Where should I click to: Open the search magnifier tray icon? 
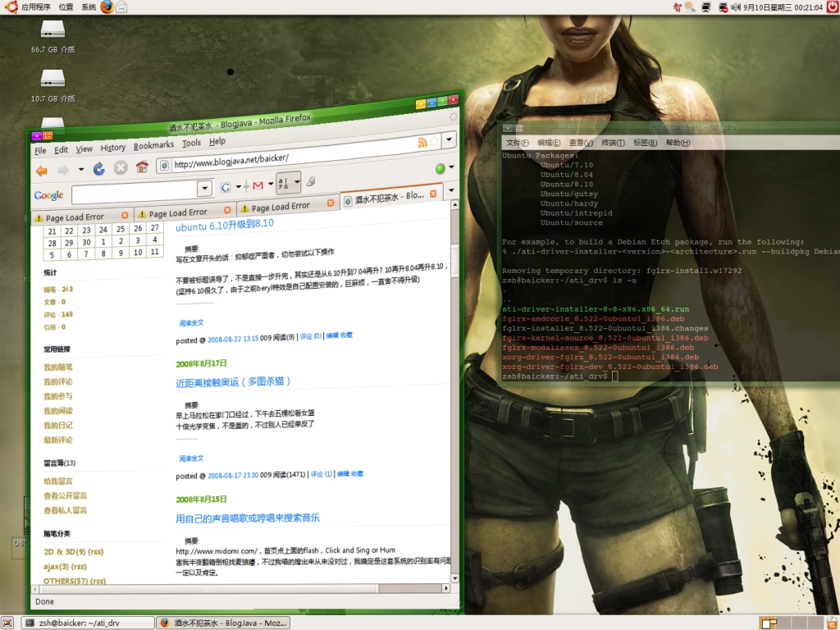click(x=690, y=7)
